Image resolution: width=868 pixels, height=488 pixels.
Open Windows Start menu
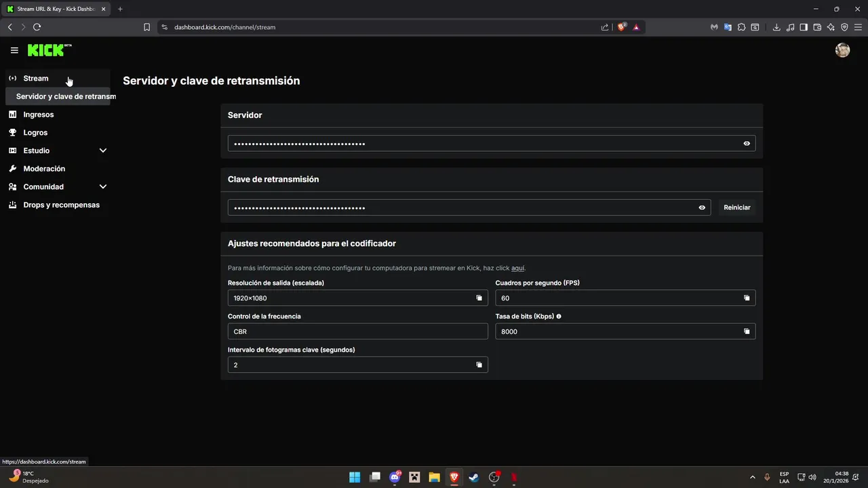[x=355, y=477]
